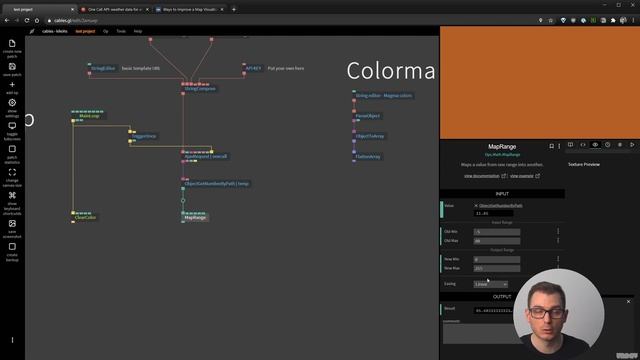Open patch statistics in sidebar
The image size is (640, 360).
pyautogui.click(x=12, y=149)
